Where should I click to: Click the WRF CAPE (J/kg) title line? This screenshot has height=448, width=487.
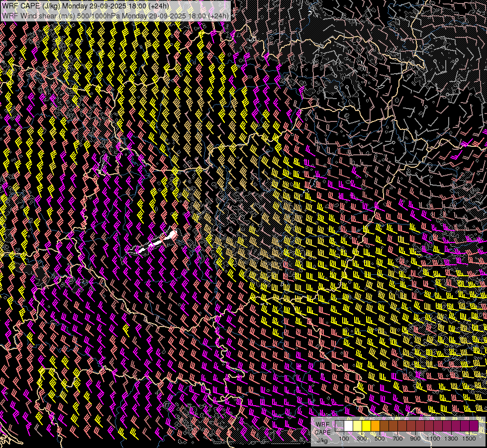pyautogui.click(x=85, y=6)
